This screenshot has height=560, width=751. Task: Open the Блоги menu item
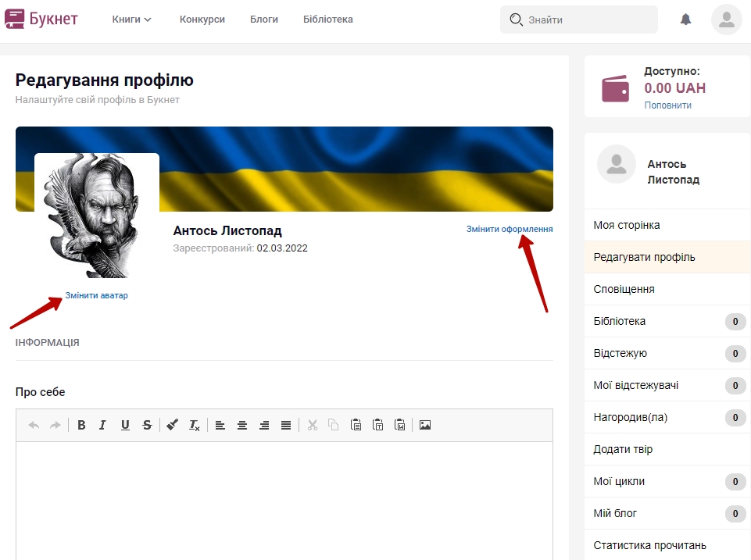264,20
